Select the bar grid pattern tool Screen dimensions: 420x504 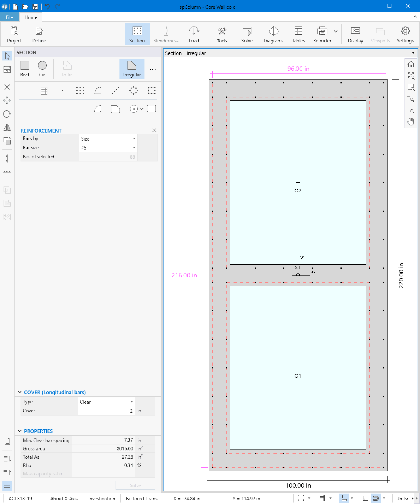point(80,91)
